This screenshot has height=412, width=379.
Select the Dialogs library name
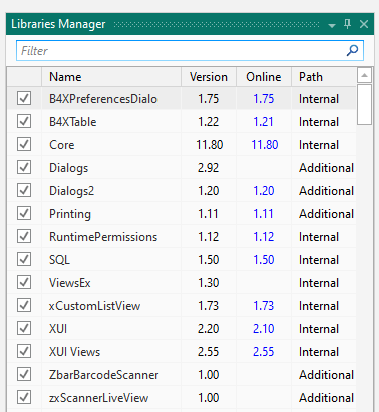69,168
